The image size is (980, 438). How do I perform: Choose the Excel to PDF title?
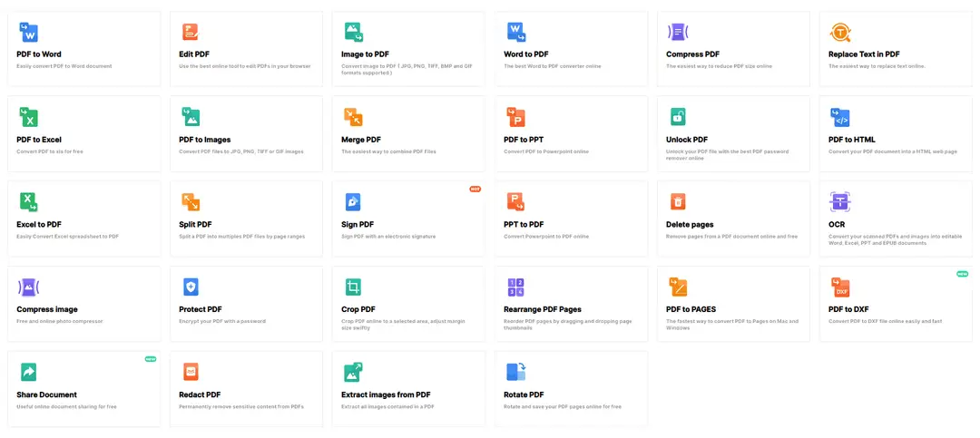coord(39,224)
